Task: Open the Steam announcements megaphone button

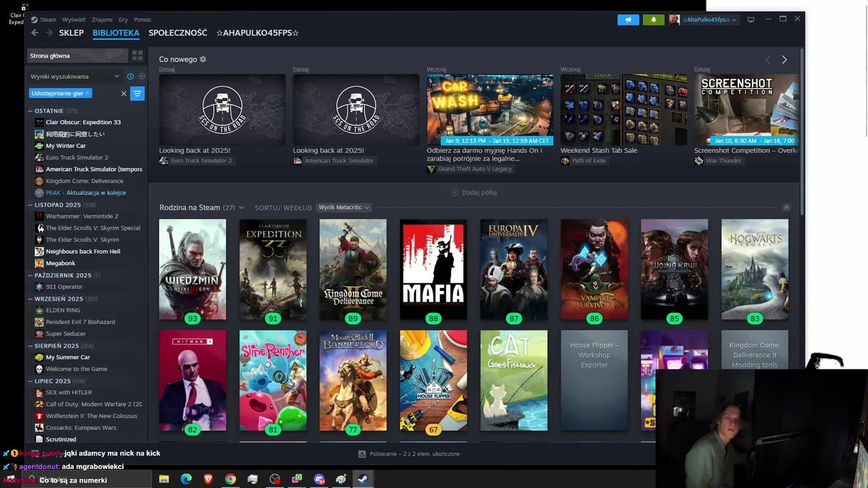Action: click(628, 20)
